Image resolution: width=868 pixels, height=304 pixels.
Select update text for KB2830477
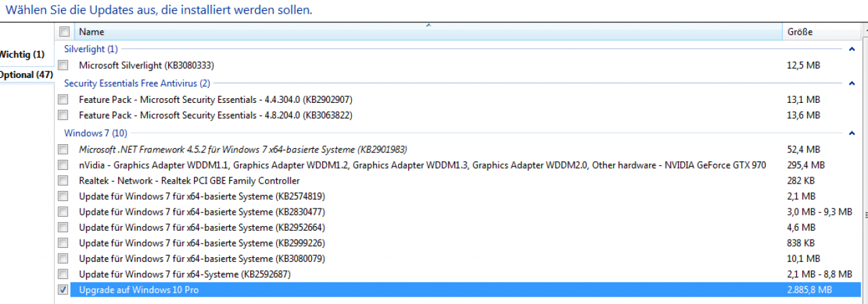point(201,212)
